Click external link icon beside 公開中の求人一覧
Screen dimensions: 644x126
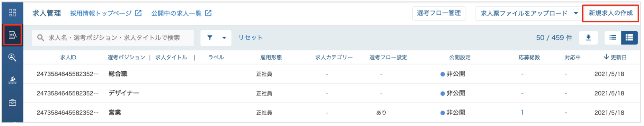[x=208, y=13]
